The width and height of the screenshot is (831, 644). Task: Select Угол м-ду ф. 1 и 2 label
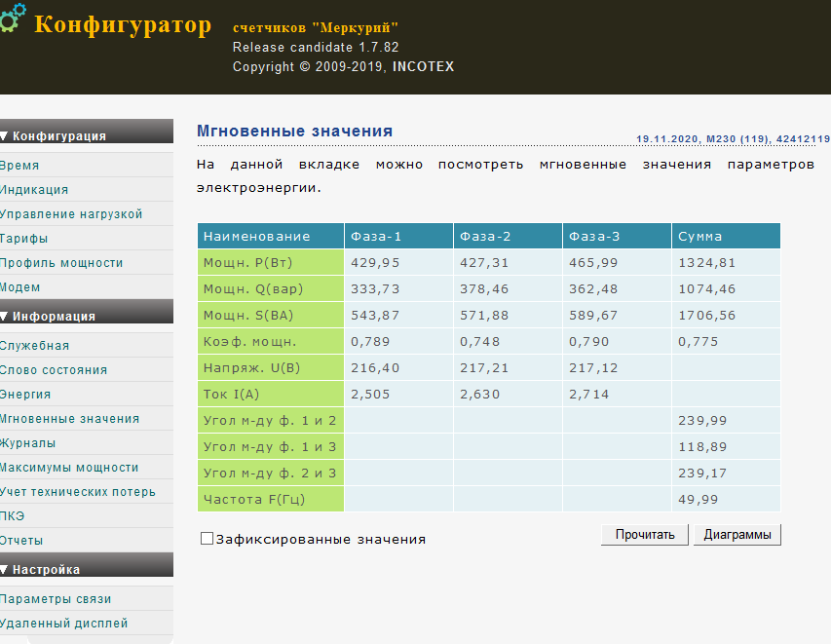[x=271, y=420]
